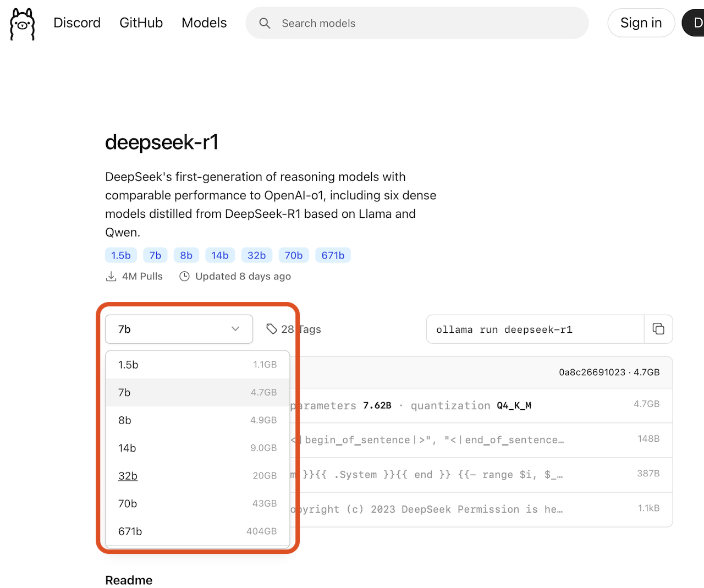Copy the ollama run command

tap(658, 329)
